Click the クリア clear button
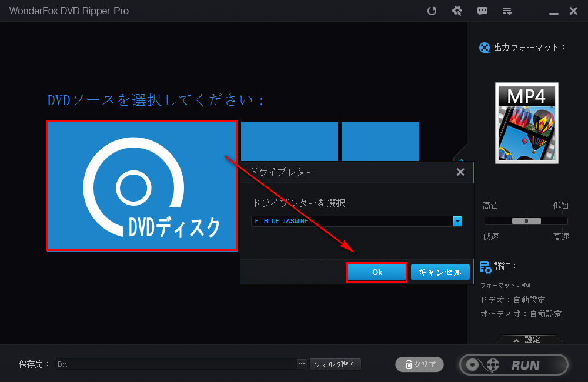 (420, 364)
